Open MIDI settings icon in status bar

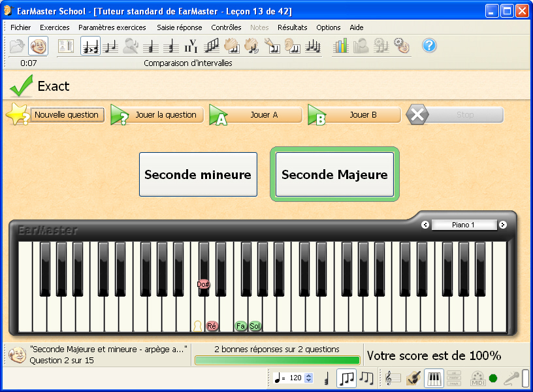click(x=477, y=378)
